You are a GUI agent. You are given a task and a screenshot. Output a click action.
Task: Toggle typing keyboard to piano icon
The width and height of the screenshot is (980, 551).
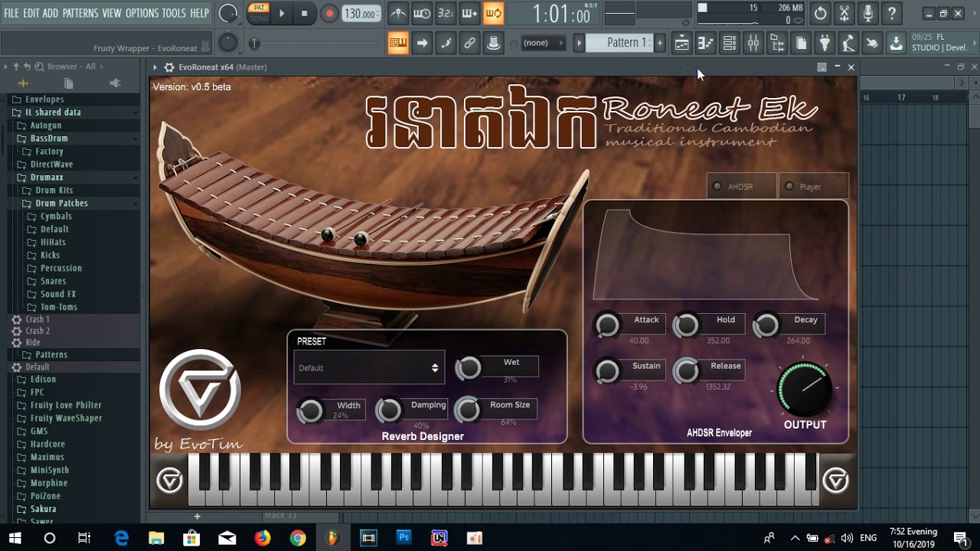pos(398,43)
